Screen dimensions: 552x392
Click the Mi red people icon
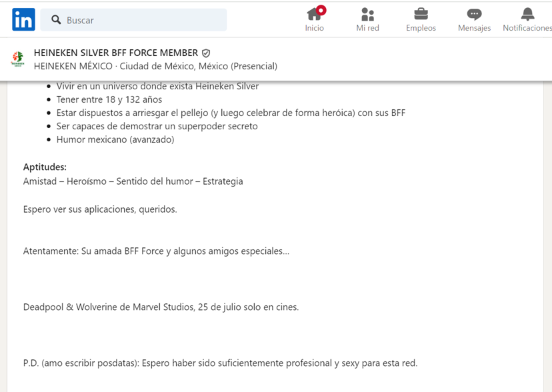tap(367, 14)
